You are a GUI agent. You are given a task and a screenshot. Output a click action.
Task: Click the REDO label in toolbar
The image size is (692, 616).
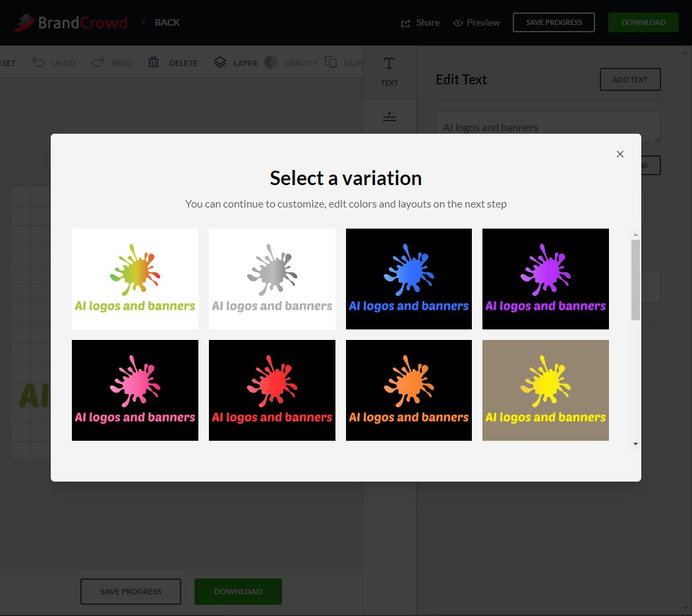point(122,63)
